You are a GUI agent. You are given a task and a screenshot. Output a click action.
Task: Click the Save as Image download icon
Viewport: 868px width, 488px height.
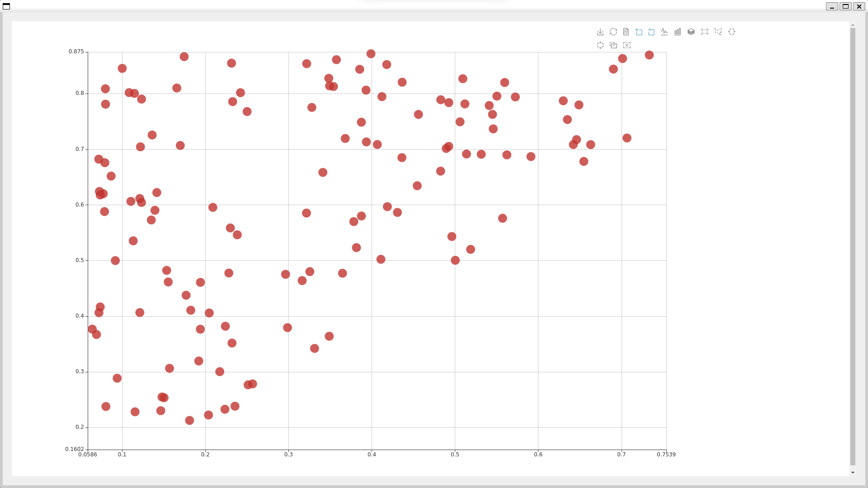[x=600, y=32]
